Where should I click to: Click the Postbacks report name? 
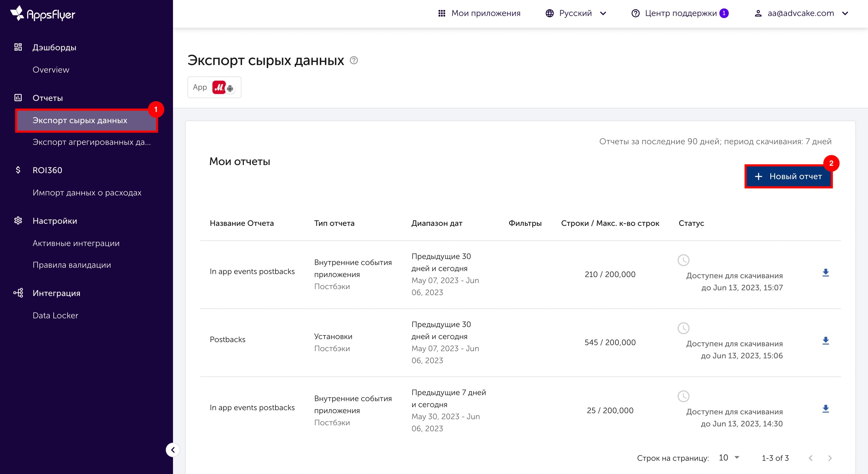coord(228,339)
